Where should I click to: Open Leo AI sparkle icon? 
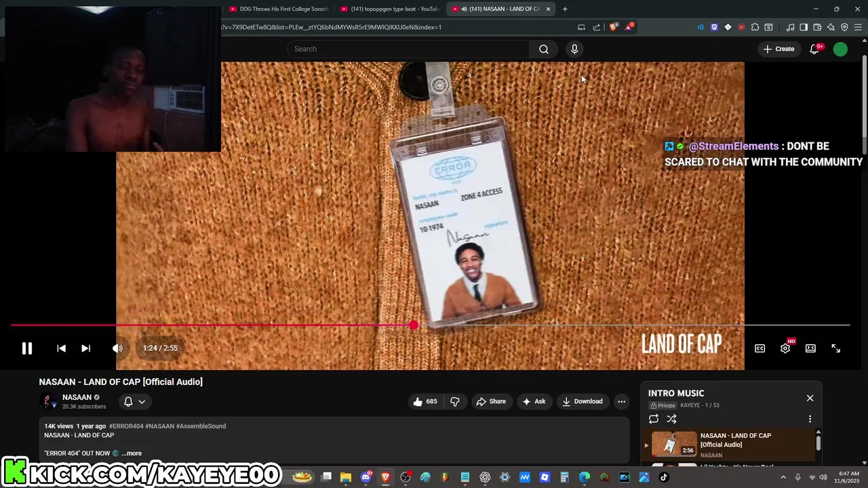pyautogui.click(x=831, y=27)
